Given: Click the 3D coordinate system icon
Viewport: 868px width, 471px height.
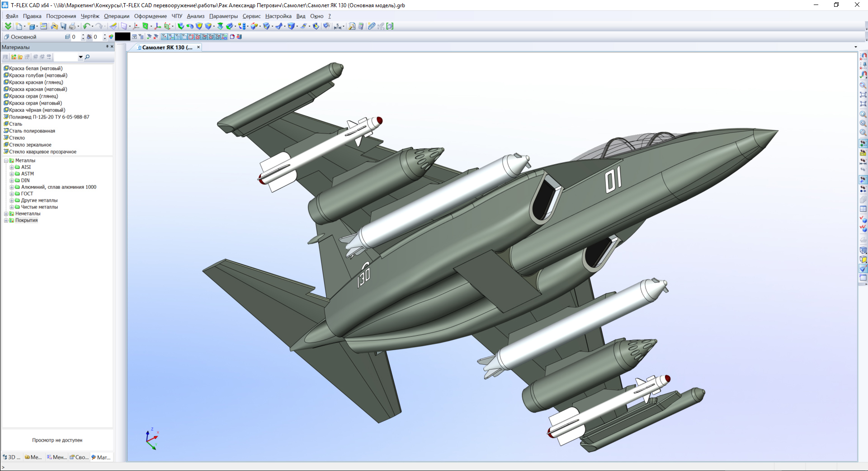Looking at the screenshot, I should pyautogui.click(x=157, y=26).
